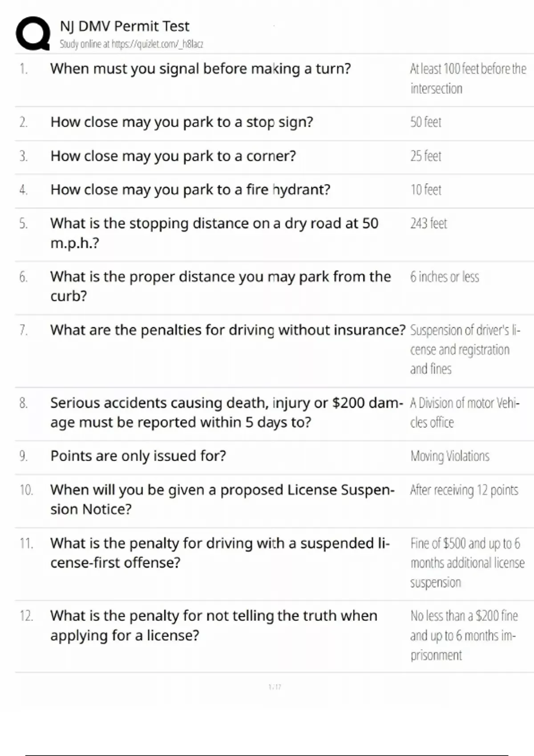534x756 pixels.
Task: Click the '25 feet' answer
Action: click(425, 156)
